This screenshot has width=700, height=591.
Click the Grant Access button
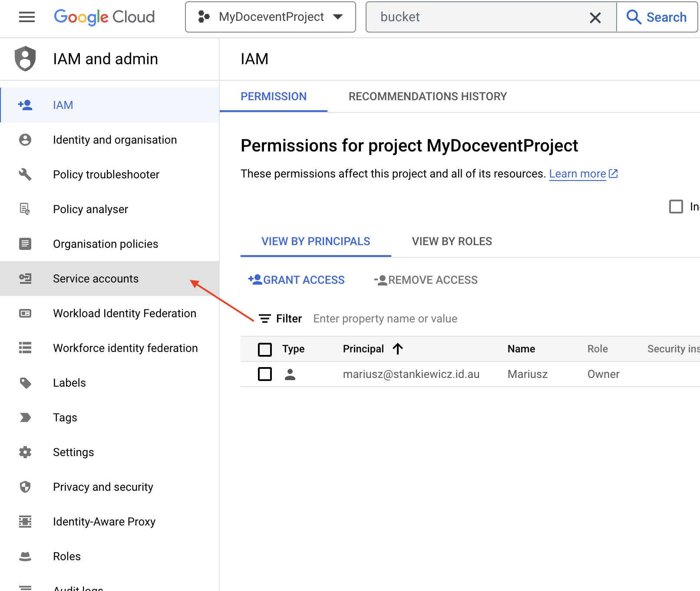[x=297, y=280]
